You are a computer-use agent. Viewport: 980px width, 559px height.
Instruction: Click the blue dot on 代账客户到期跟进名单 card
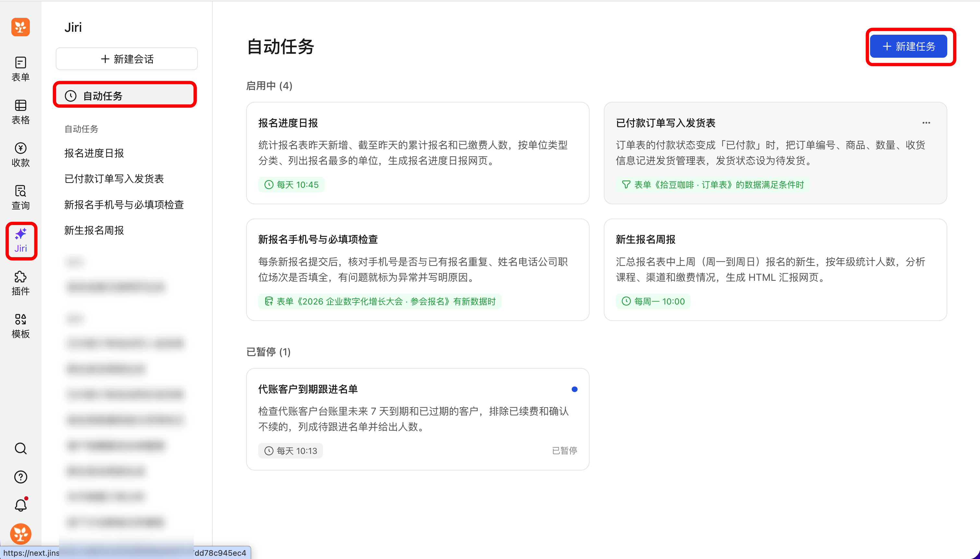pyautogui.click(x=574, y=389)
